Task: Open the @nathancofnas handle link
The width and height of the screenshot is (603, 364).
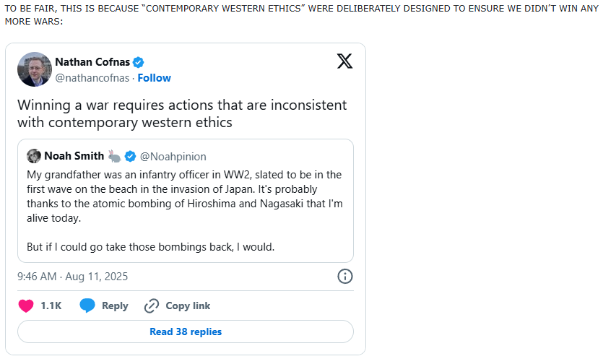Action: coord(92,78)
